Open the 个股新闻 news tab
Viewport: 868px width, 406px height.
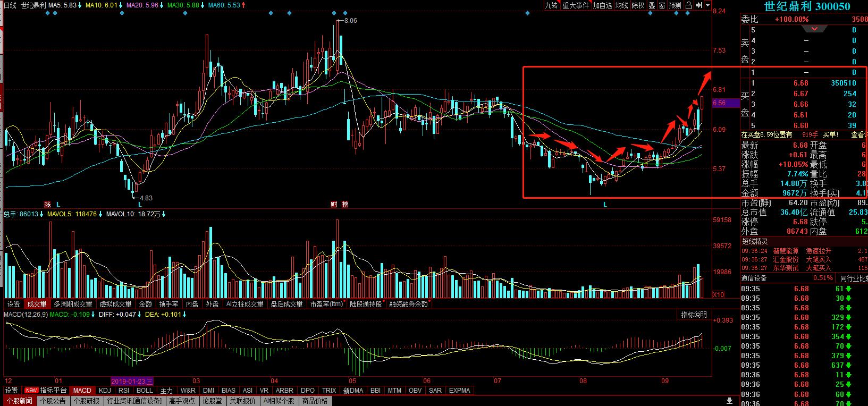20,401
